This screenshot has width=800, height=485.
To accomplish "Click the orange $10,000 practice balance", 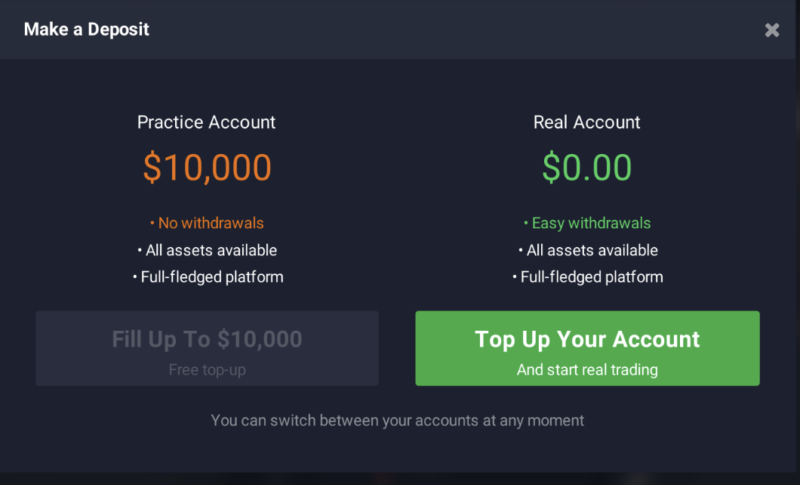I will 207,167.
